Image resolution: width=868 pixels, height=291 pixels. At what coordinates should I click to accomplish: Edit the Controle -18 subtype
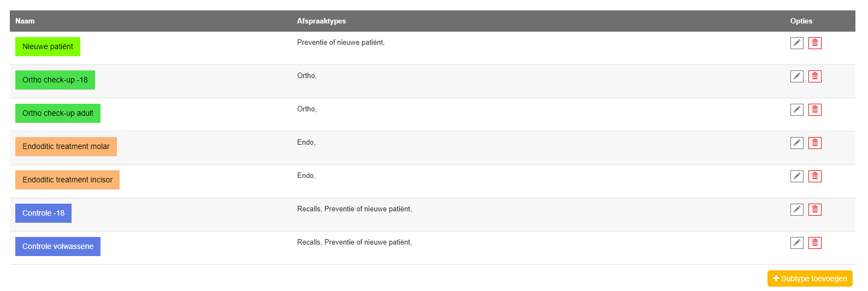point(796,210)
